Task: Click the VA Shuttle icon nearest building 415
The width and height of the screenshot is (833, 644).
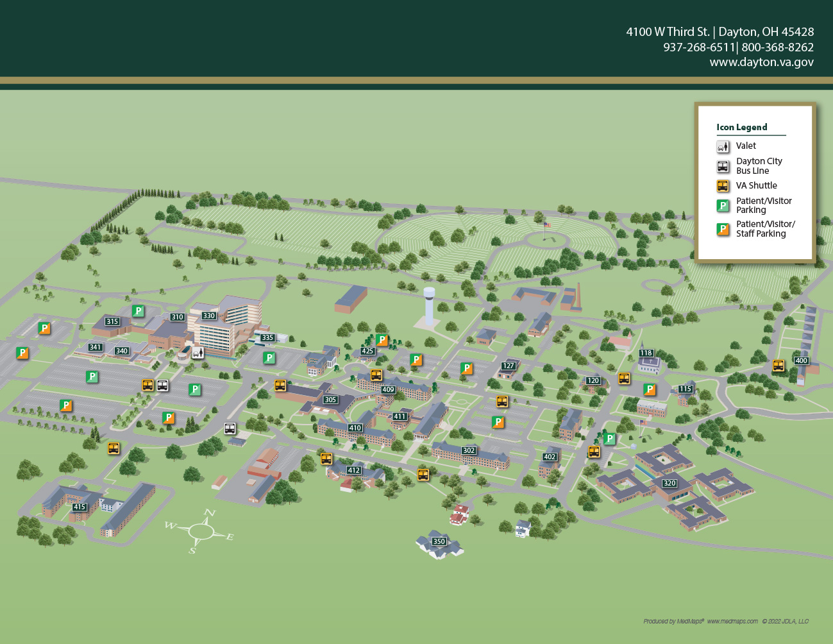Action: coord(114,448)
